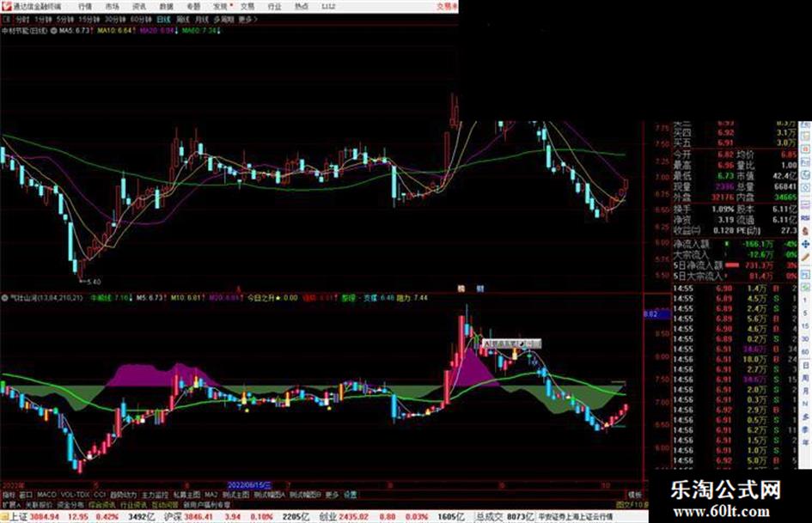Open the 交易 menu

[247, 7]
